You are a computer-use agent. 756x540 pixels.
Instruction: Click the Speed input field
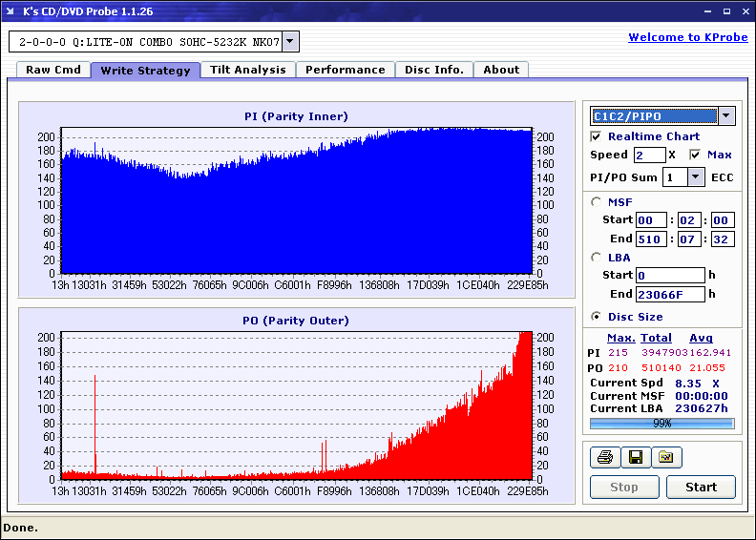pos(650,156)
